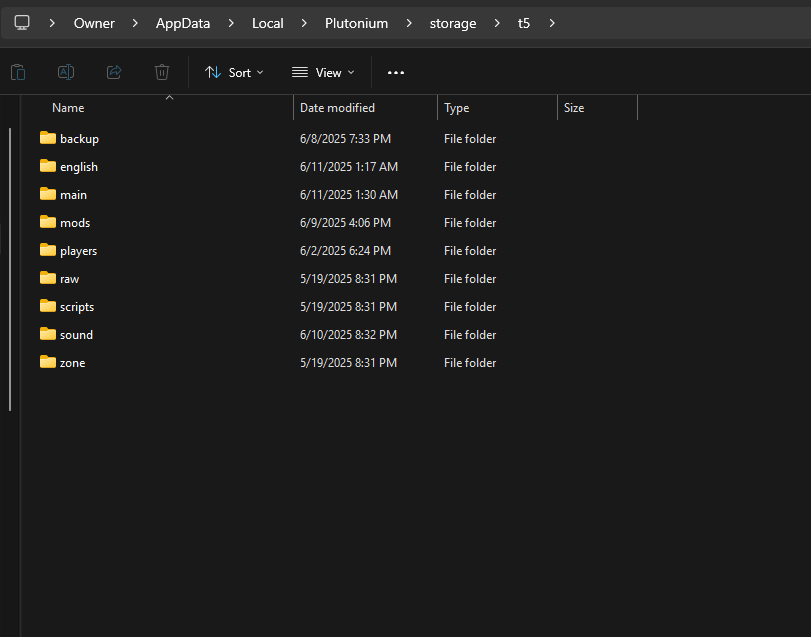Click the date in the zone row

[x=349, y=362]
